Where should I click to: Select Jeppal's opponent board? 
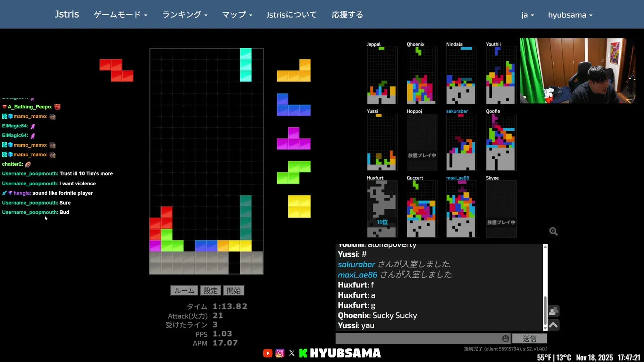pos(382,75)
